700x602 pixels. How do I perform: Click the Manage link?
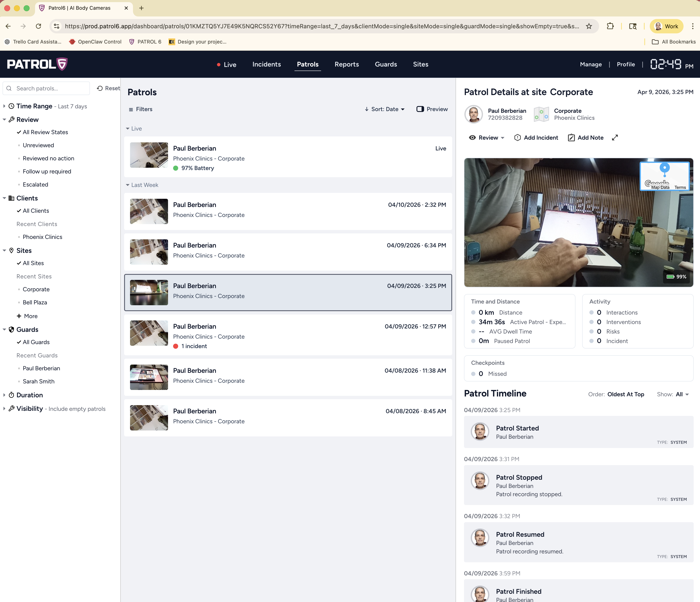point(590,64)
